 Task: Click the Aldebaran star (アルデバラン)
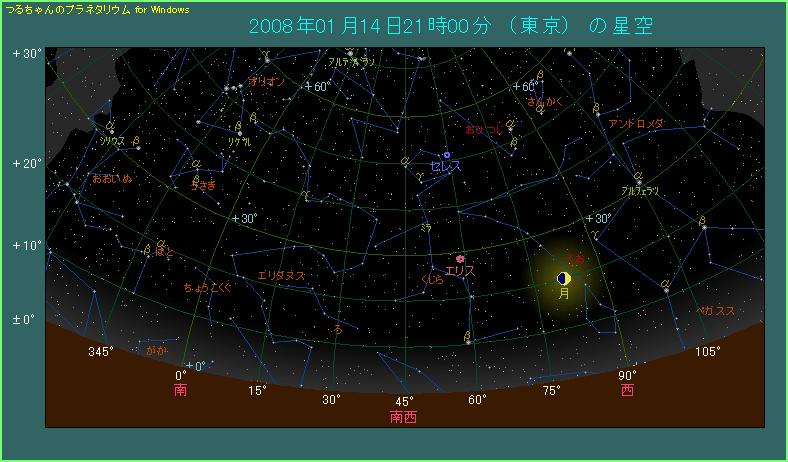(x=349, y=53)
